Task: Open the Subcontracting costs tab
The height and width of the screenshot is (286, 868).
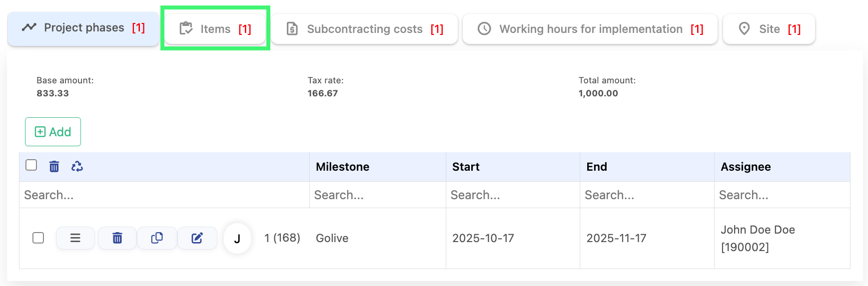Action: 364,29
